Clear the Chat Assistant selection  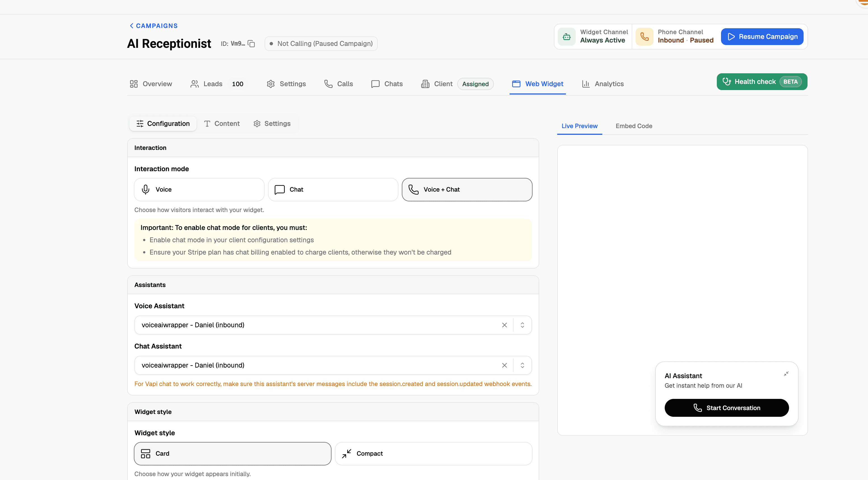[x=505, y=365]
